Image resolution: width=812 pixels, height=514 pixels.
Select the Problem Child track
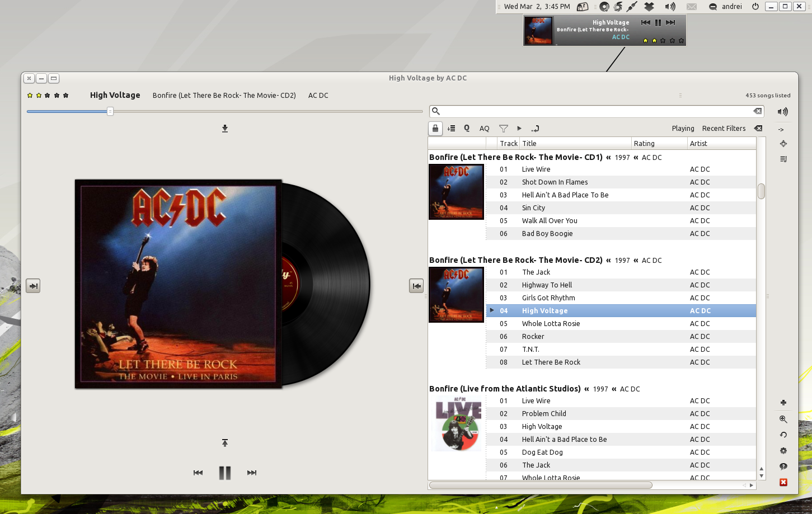coord(621,414)
